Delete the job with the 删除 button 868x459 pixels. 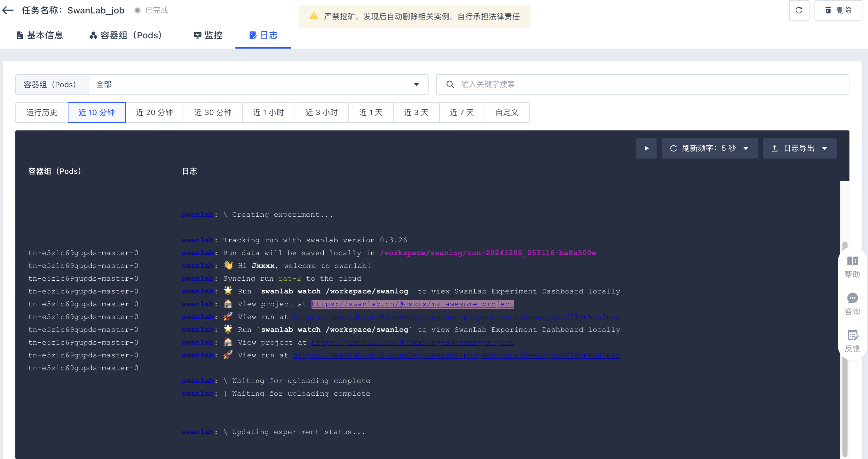click(x=838, y=11)
